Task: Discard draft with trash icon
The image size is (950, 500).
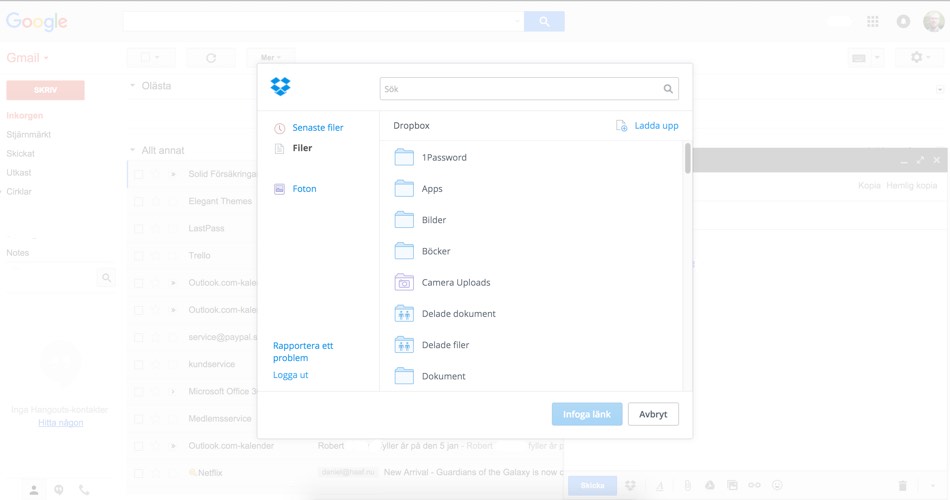Action: coord(902,485)
